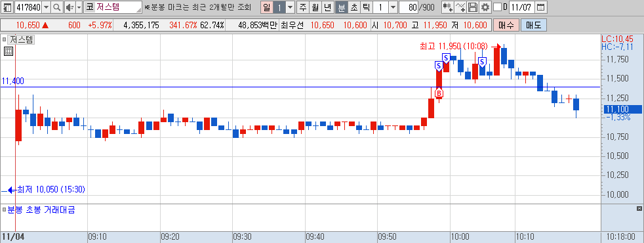Click the save chart floppy disk icon
Viewport: 644px width, 243px height.
pyautogui.click(x=473, y=7)
